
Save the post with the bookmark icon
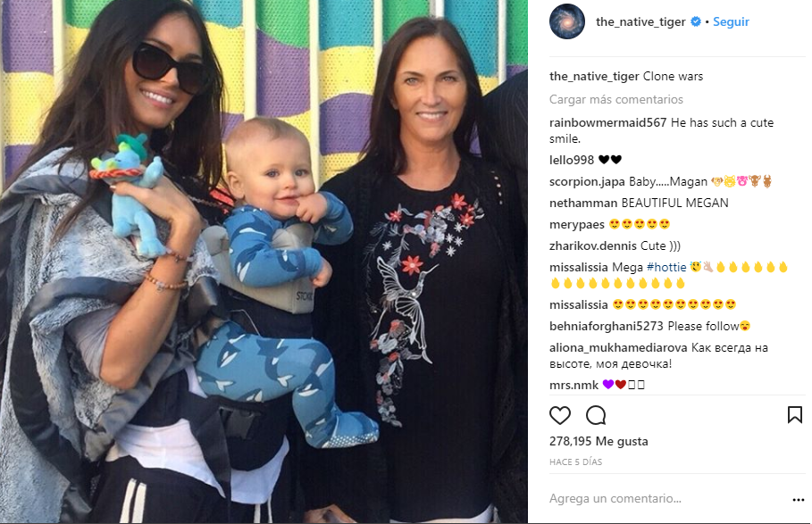795,415
